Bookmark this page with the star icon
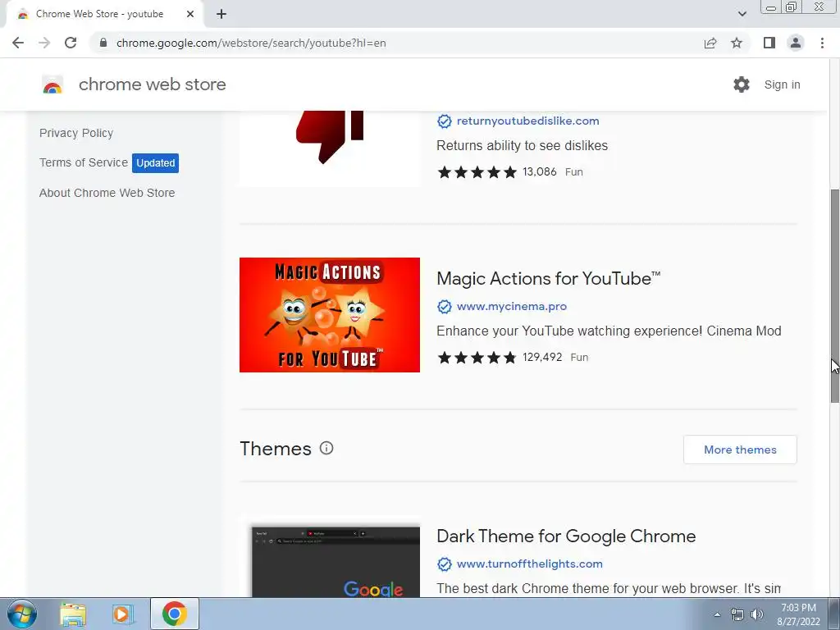This screenshot has width=840, height=630. pyautogui.click(x=737, y=43)
